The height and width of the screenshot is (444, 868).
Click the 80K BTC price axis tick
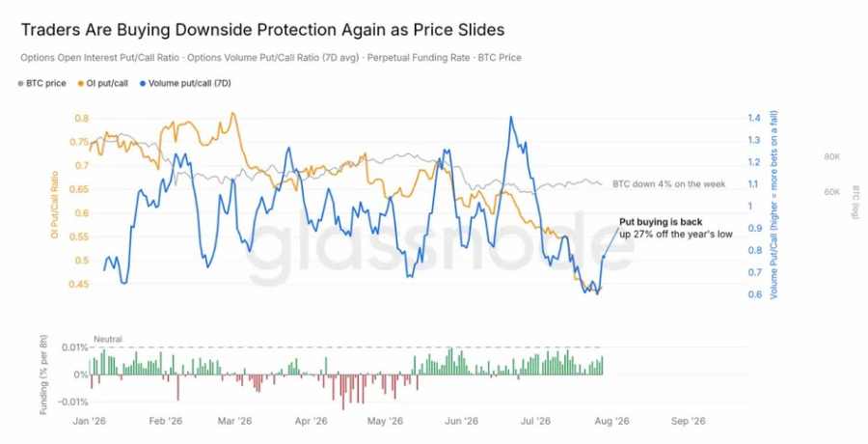coord(832,157)
